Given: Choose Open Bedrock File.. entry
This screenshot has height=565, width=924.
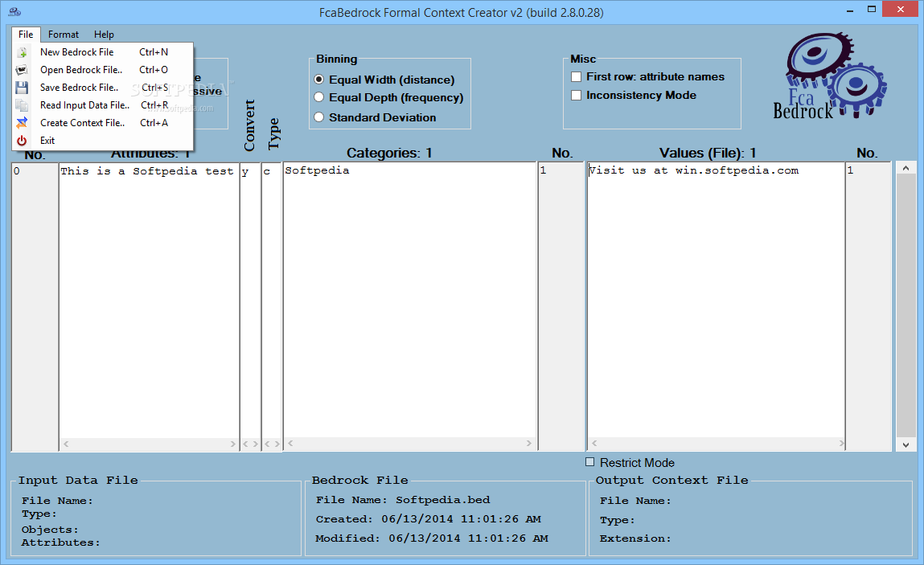Looking at the screenshot, I should click(x=103, y=70).
